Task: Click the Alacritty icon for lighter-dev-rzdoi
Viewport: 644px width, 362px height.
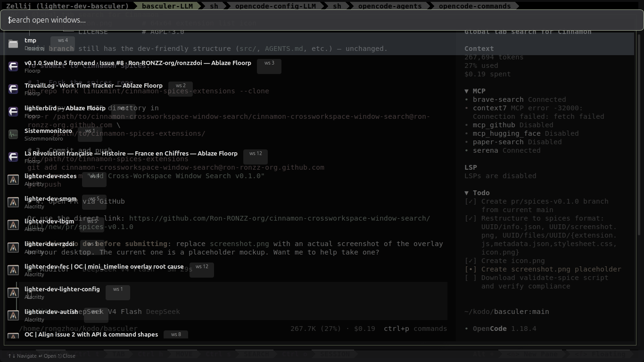Action: [13, 247]
